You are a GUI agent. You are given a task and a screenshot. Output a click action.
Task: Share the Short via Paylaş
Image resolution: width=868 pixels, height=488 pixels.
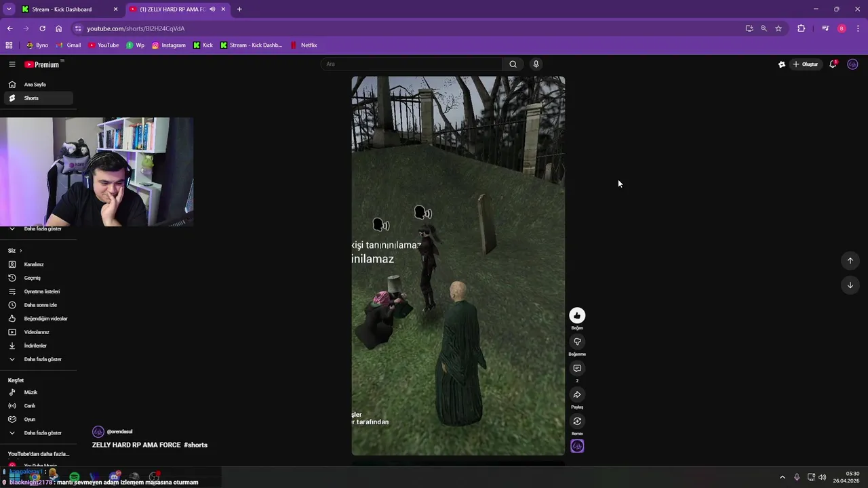pos(577,394)
